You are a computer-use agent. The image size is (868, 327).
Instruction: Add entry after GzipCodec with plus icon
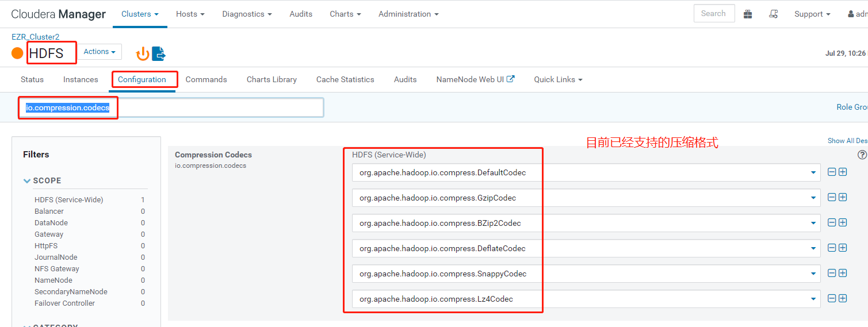coord(843,197)
